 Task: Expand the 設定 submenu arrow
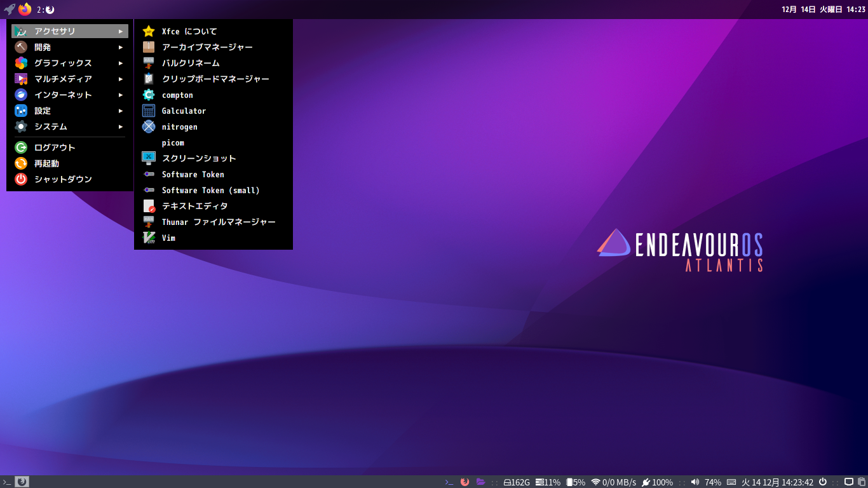(x=121, y=111)
